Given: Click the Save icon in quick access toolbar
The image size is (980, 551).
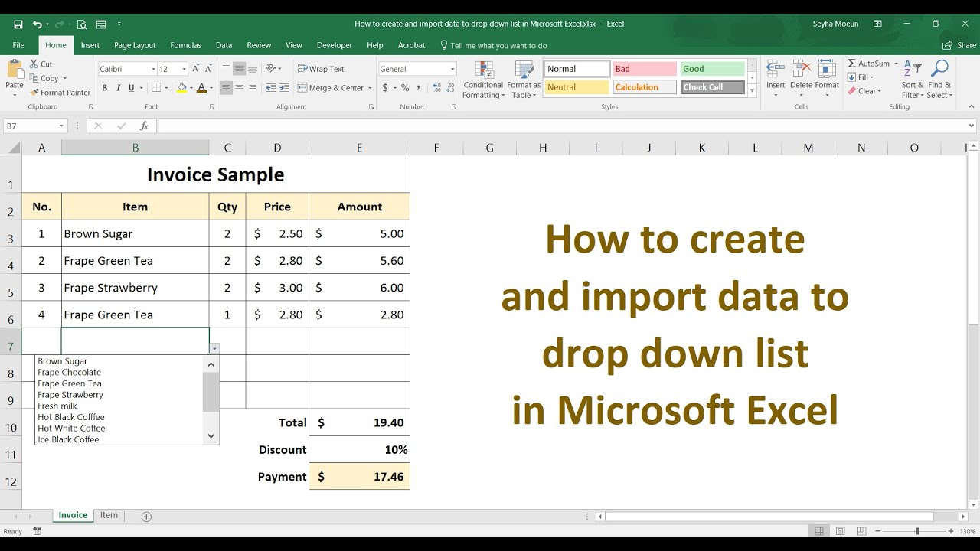Looking at the screenshot, I should [x=18, y=24].
